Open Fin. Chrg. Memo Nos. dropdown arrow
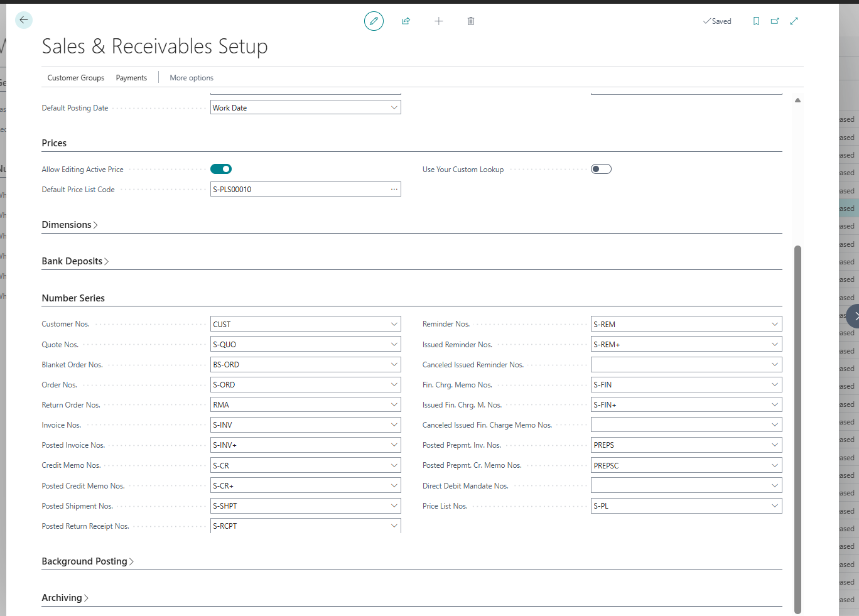 (775, 384)
